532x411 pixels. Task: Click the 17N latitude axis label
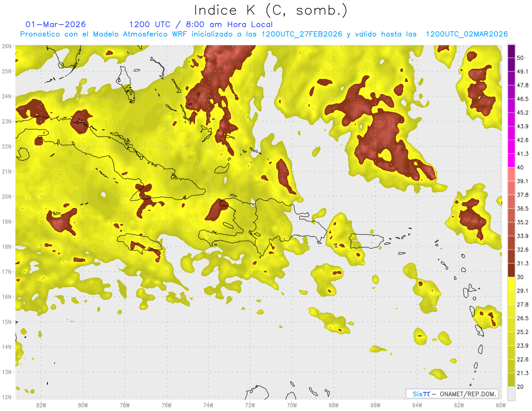[7, 271]
